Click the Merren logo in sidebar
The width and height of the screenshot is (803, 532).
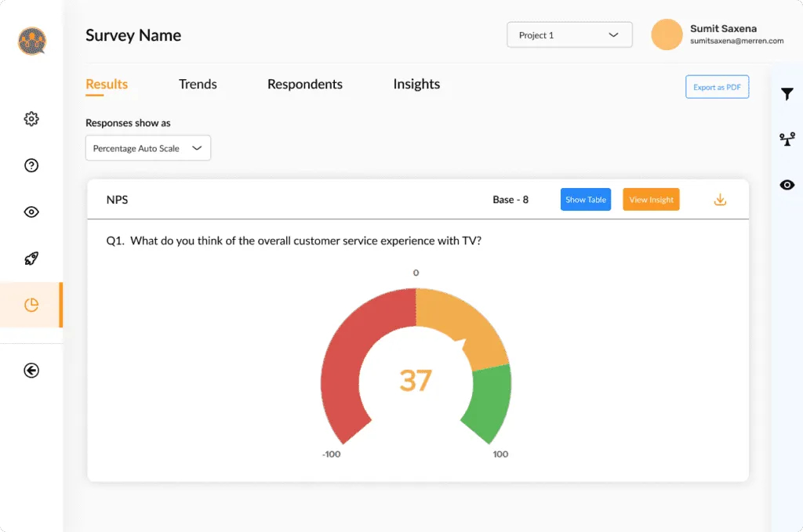pos(31,41)
